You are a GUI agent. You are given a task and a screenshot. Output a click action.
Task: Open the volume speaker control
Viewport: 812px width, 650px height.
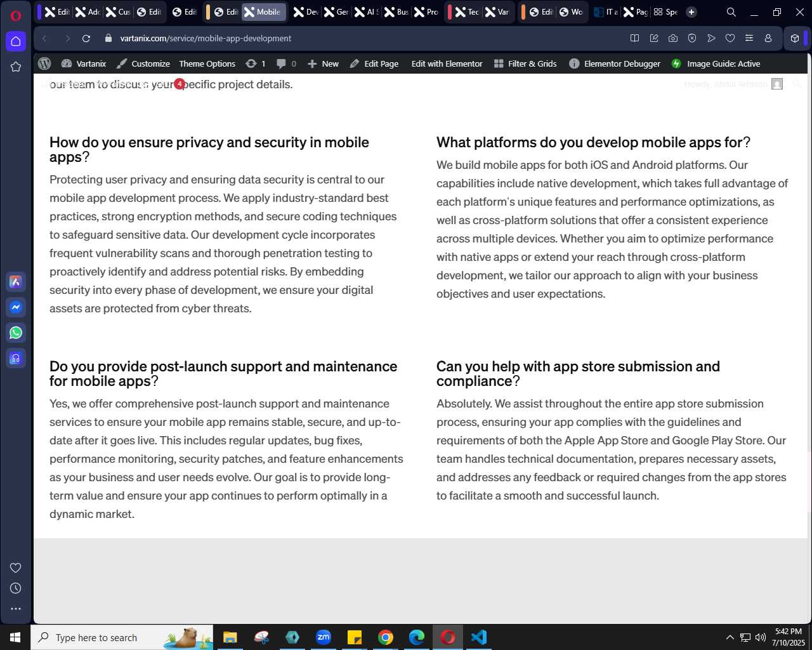click(761, 637)
